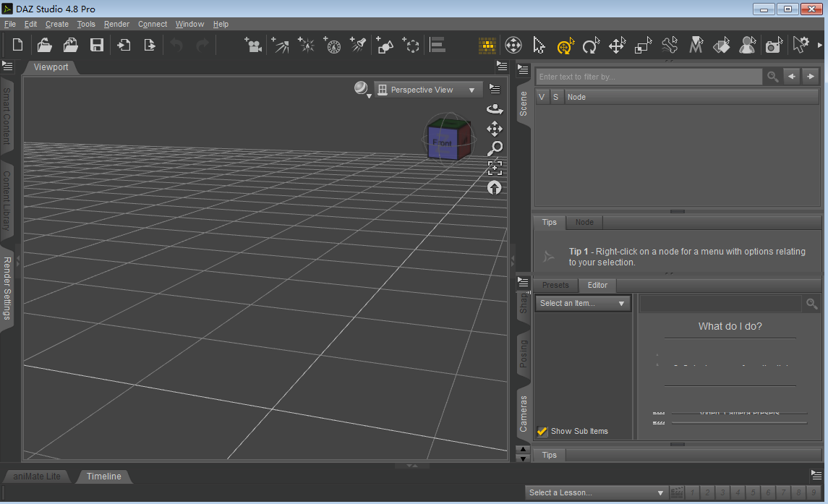Select the Rotate tool
Image resolution: width=828 pixels, height=504 pixels.
pyautogui.click(x=591, y=46)
